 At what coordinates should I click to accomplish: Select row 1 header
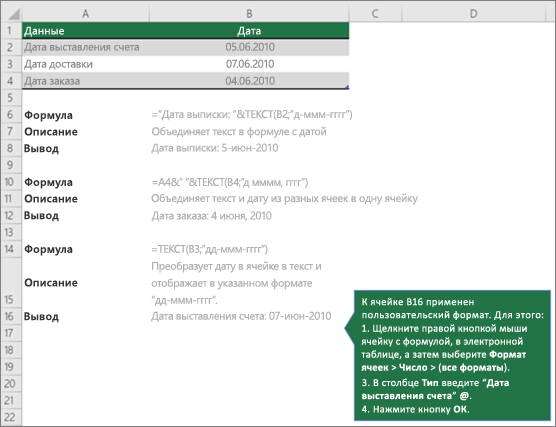tap(11, 30)
